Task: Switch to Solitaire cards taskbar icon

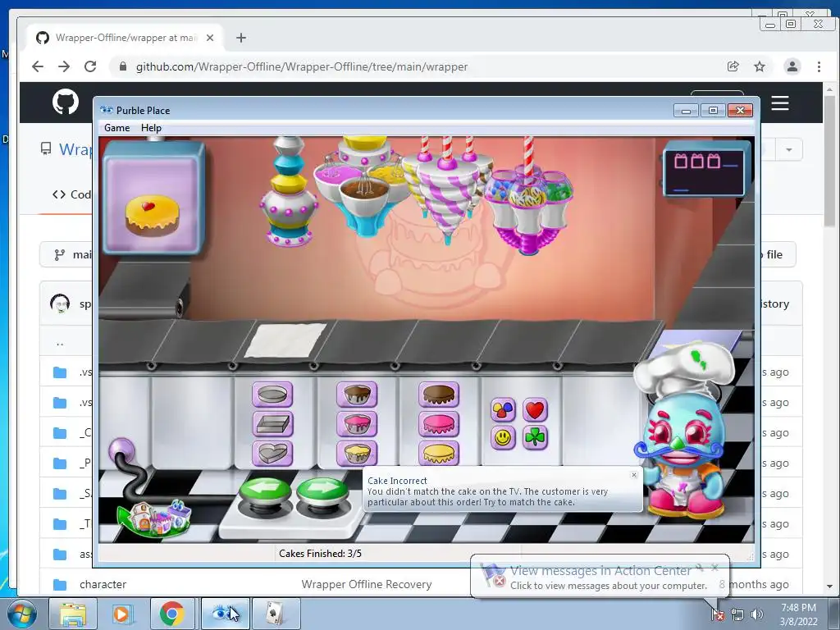Action: (x=276, y=614)
